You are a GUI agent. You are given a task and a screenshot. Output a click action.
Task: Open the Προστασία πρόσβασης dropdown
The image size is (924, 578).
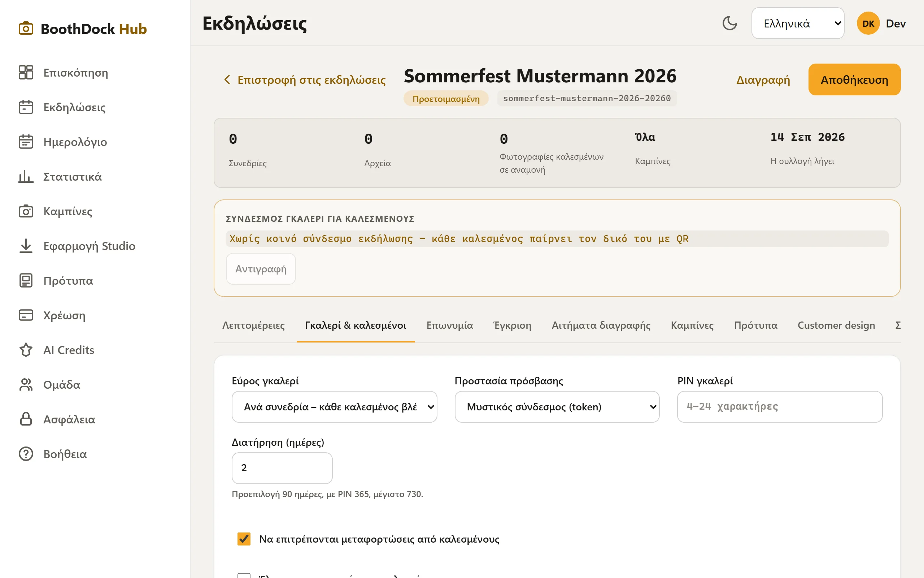(x=557, y=406)
